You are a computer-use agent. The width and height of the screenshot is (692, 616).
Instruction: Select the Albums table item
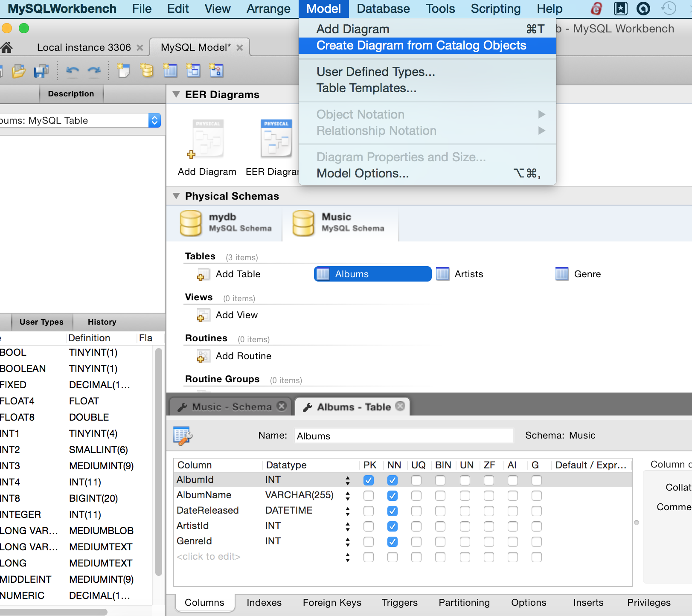pyautogui.click(x=372, y=274)
